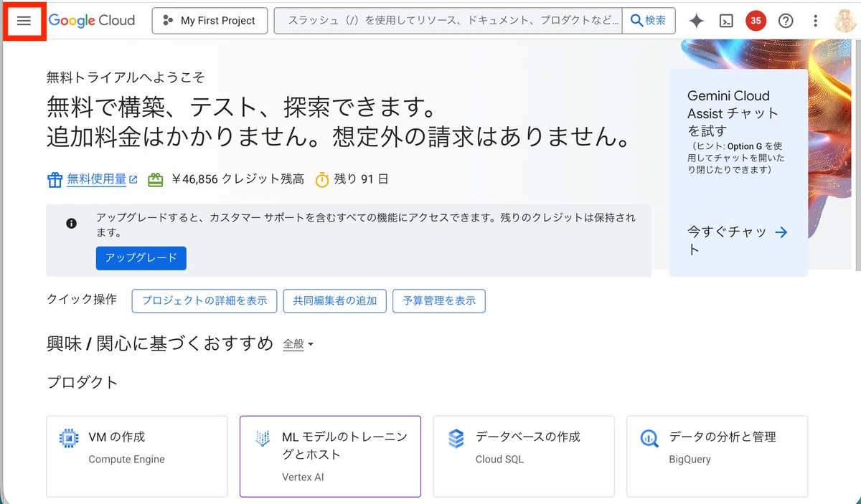Open the help question mark icon
Viewport: 861px width, 504px height.
[x=786, y=21]
